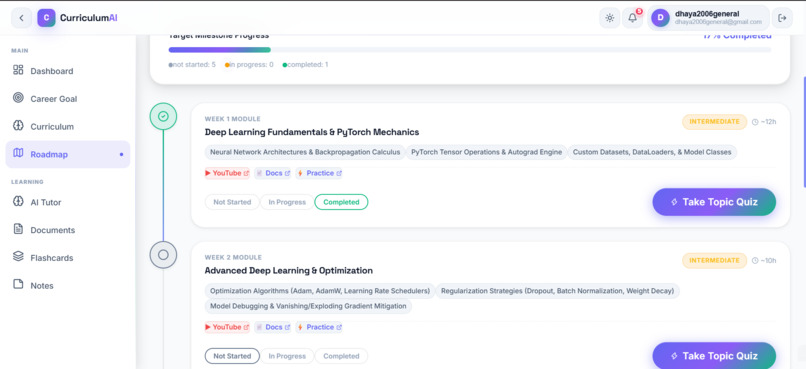This screenshot has width=806, height=369.
Task: Click the Curriculum brain icon
Action: pyautogui.click(x=18, y=125)
